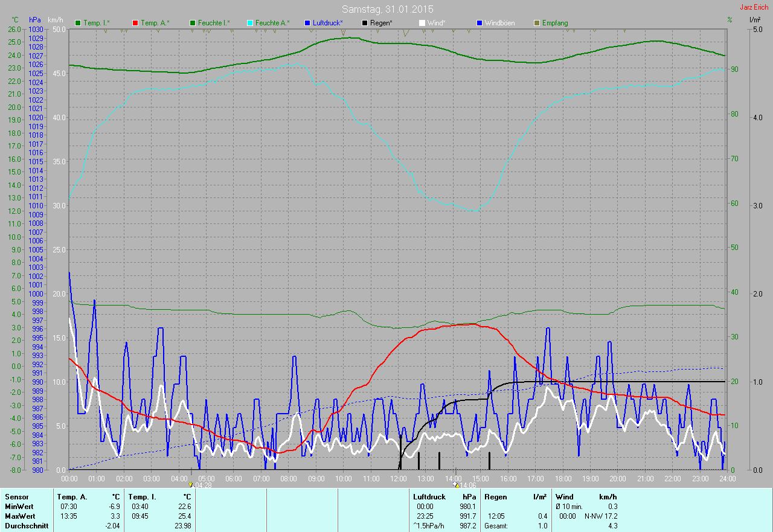Viewport: 773px width, 532px height.
Task: Click the white Wind legend square
Action: point(422,23)
